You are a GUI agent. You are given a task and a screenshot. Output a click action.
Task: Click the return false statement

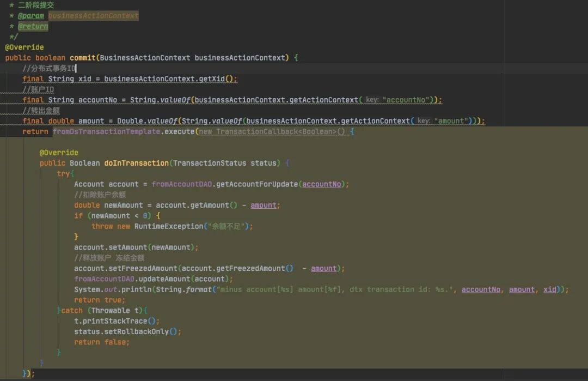[101, 342]
